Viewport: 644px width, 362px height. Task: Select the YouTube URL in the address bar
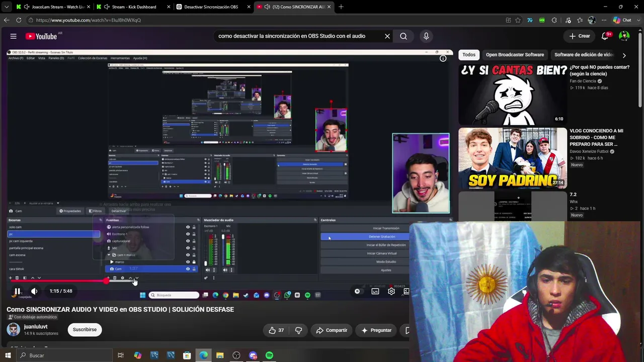[x=89, y=20]
